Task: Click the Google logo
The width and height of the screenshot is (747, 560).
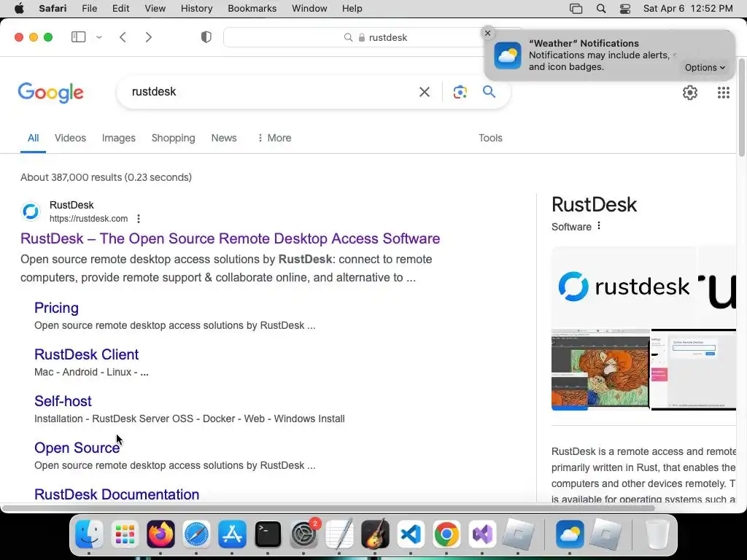Action: 50,93
